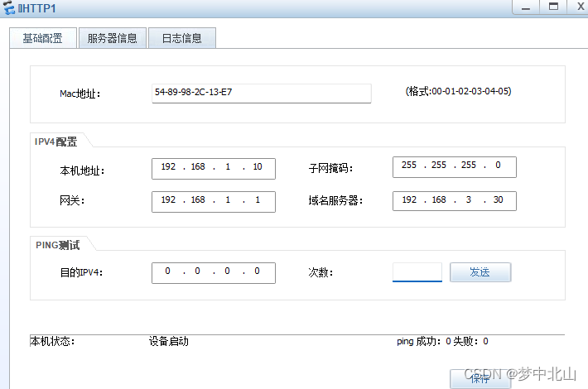Image resolution: width=588 pixels, height=389 pixels.
Task: Click the 域名服务器 label
Action: tap(335, 201)
